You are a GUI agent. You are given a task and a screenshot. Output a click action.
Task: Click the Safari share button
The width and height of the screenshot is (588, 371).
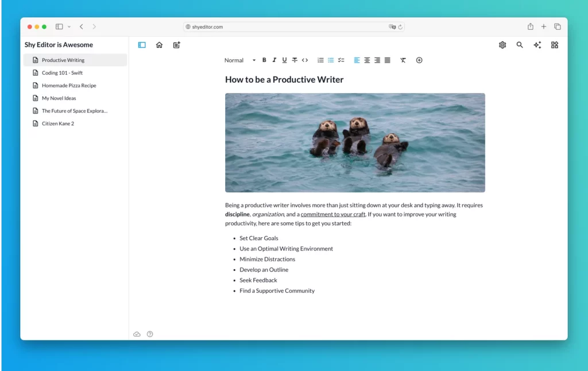pyautogui.click(x=530, y=26)
